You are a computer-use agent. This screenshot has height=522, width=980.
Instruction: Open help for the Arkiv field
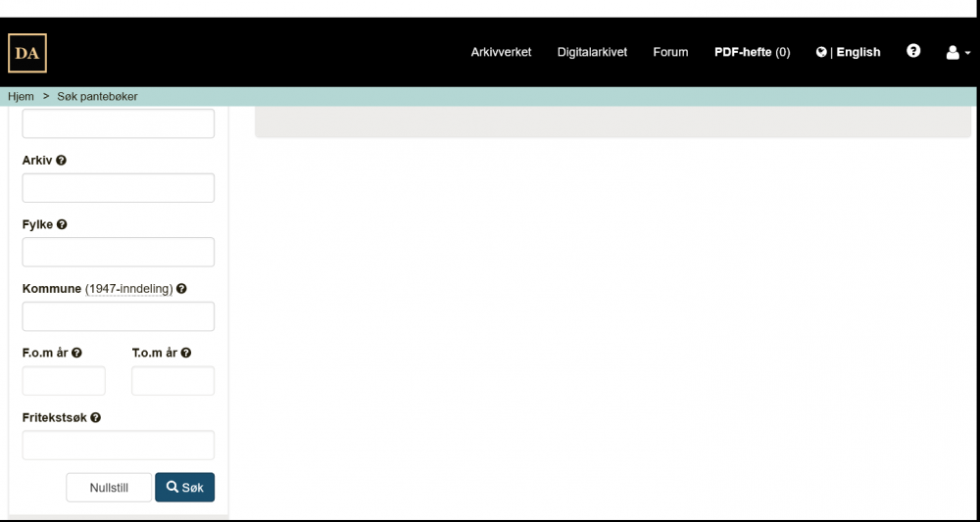tap(62, 161)
